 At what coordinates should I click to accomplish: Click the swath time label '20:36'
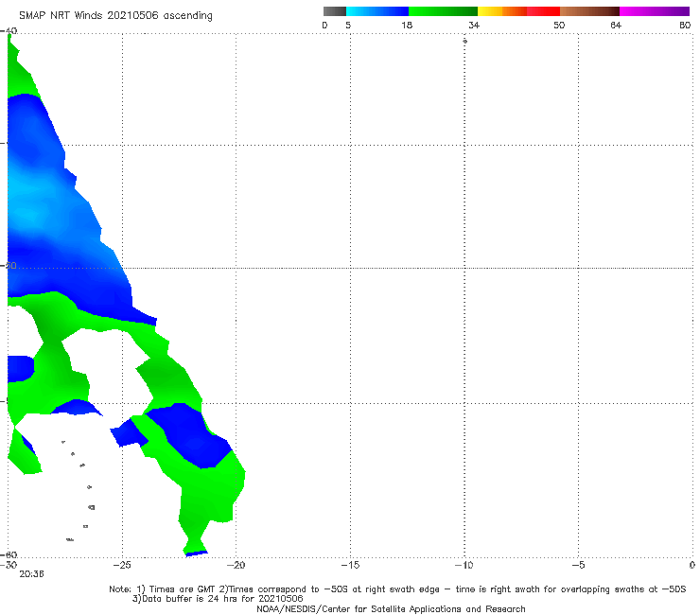tap(32, 574)
